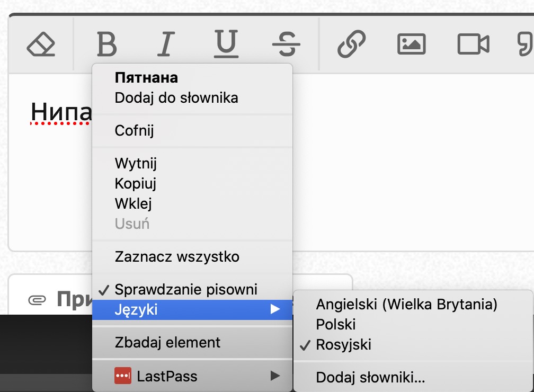The height and width of the screenshot is (392, 534).
Task: Toggle bold formatting
Action: pos(106,44)
